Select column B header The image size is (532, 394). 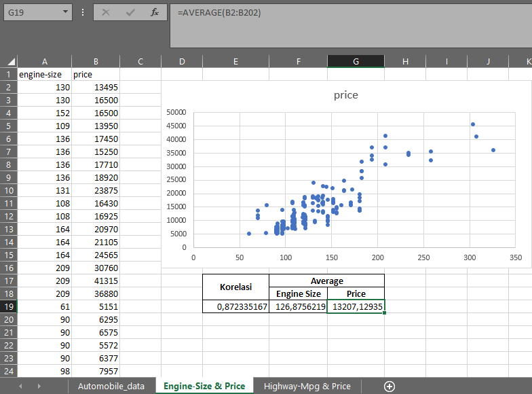[96, 61]
